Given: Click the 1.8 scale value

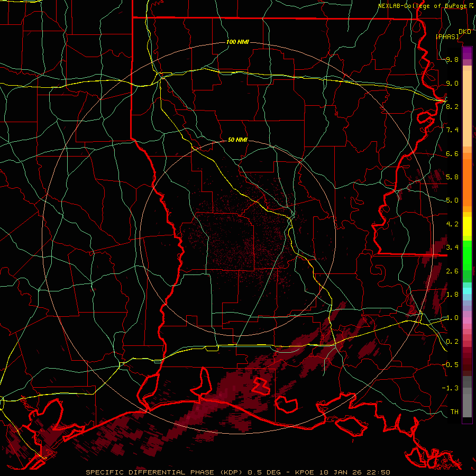Looking at the screenshot, I should [x=452, y=295].
